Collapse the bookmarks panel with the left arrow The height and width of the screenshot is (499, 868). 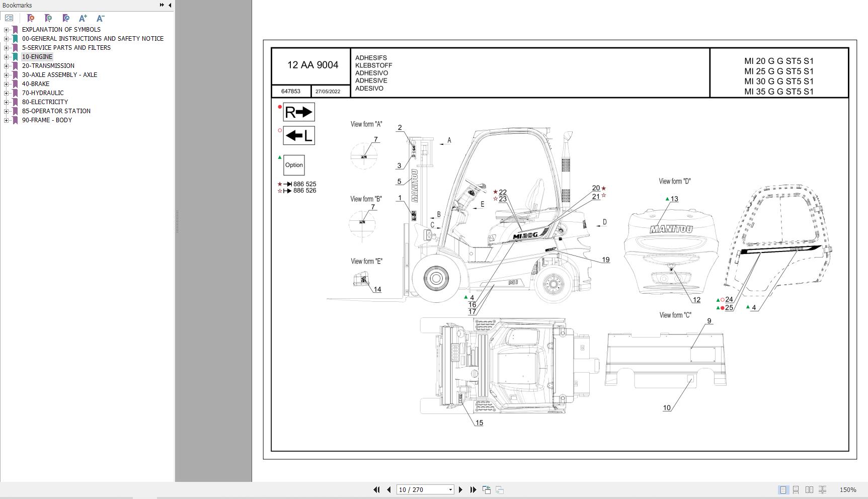170,5
